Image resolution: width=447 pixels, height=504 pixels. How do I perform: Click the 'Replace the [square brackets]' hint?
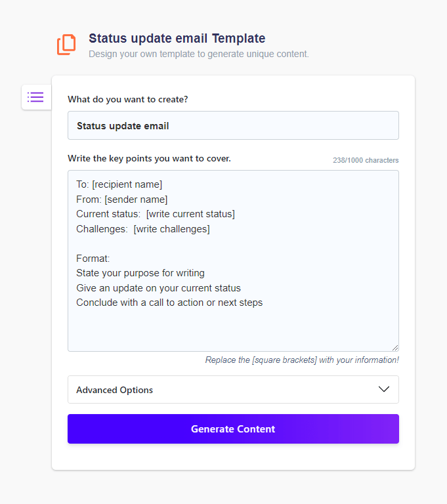(x=301, y=360)
